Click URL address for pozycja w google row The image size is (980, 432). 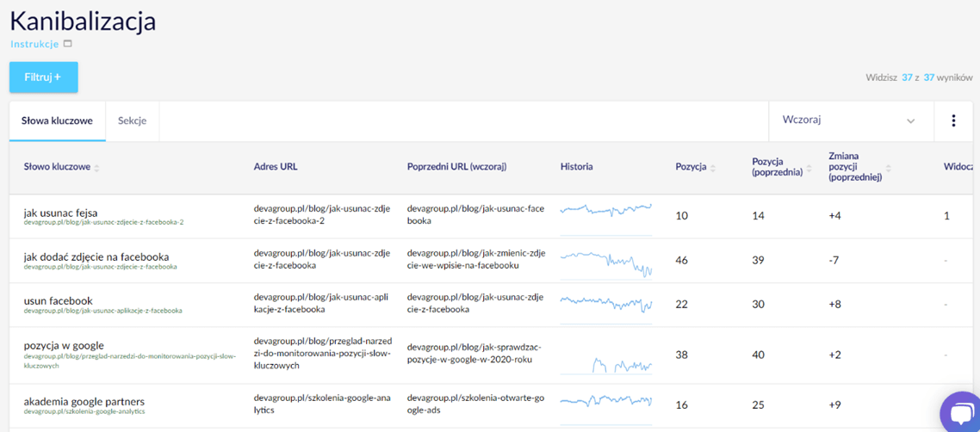[x=322, y=354]
